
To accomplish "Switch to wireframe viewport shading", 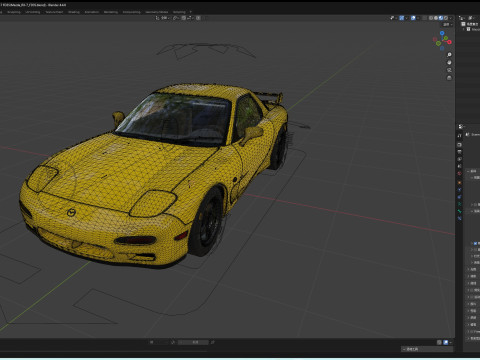I will [x=431, y=18].
